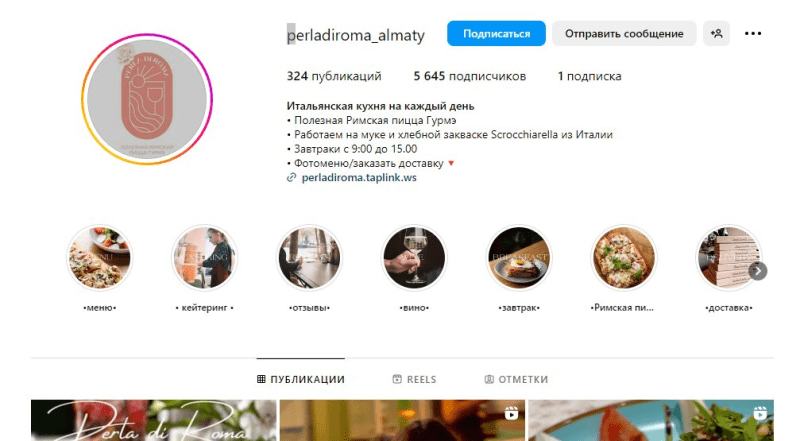Open the perladiroma.taplink.ws link

(x=359, y=178)
